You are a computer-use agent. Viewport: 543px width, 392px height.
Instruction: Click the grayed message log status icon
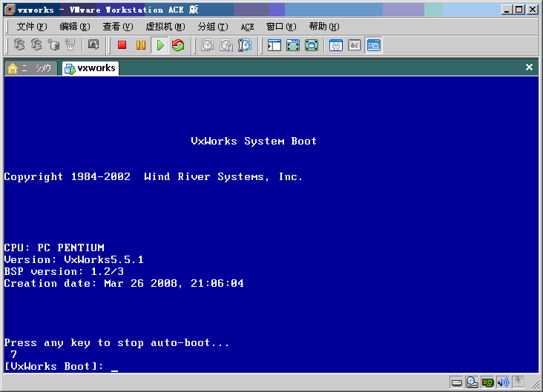519,382
